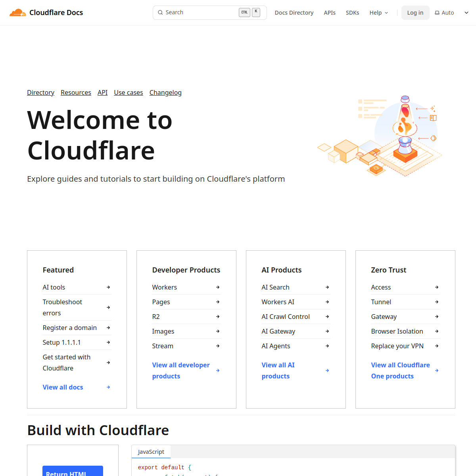This screenshot has width=476, height=476.
Task: Follow the Changelog link
Action: 165,92
